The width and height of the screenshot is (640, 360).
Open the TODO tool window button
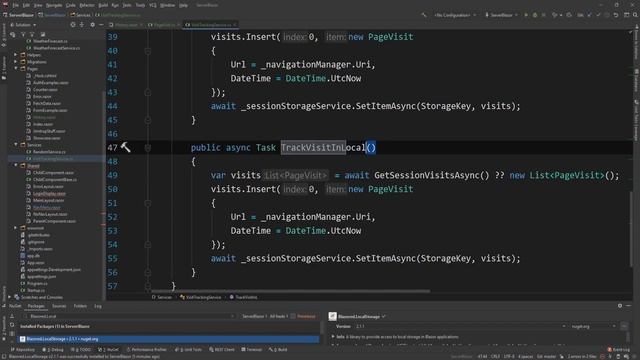tap(81, 349)
